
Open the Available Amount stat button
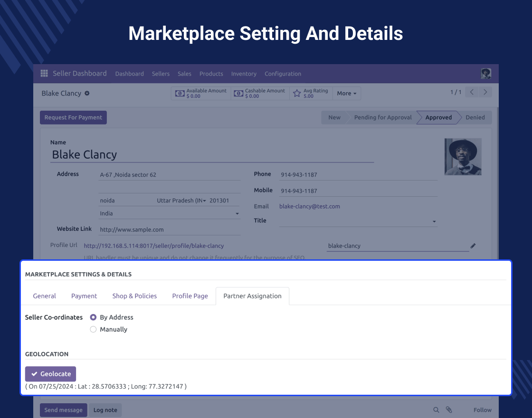point(201,93)
